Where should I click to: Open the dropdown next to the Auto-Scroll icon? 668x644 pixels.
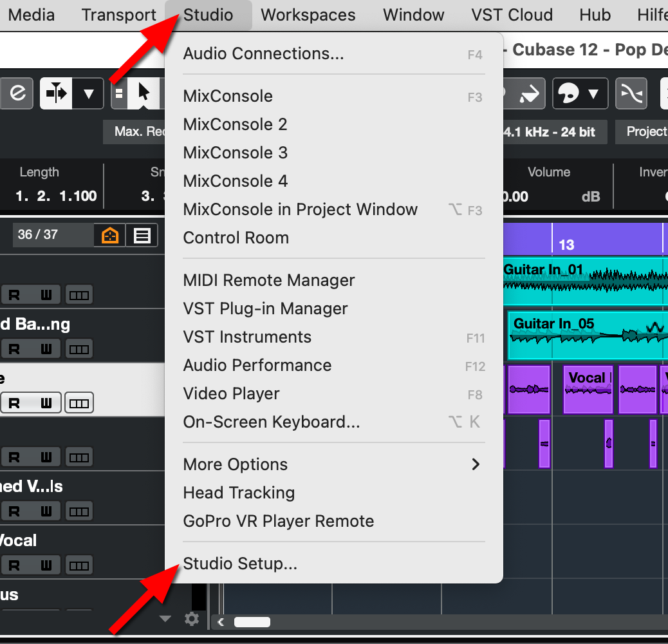[88, 93]
